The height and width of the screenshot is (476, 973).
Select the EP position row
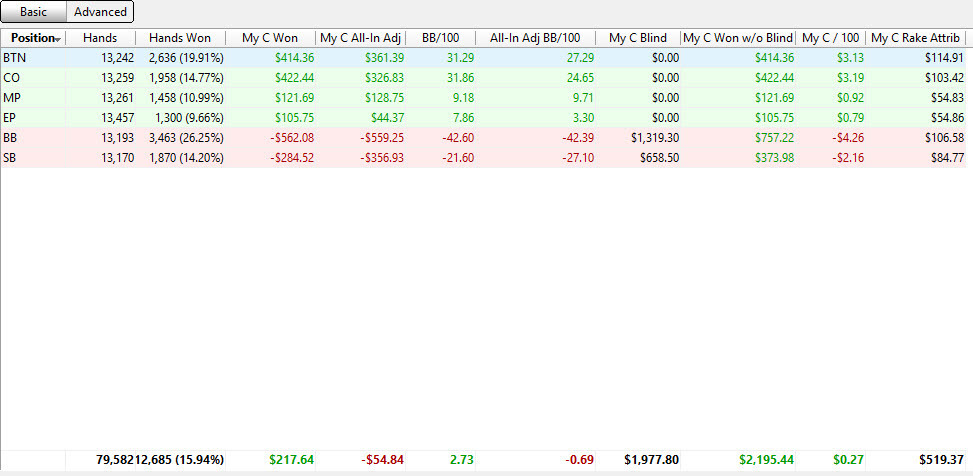pos(484,117)
